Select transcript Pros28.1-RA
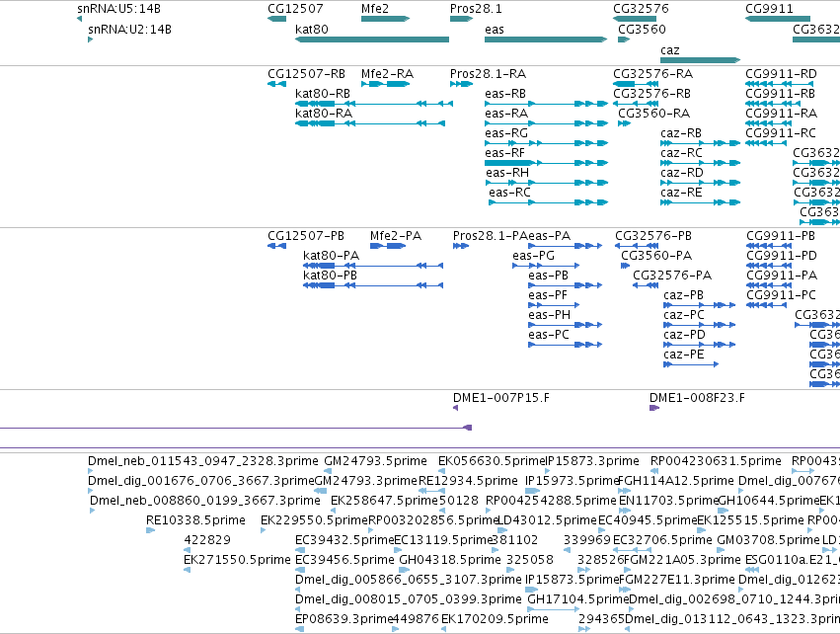Image resolution: width=840 pixels, height=634 pixels. click(488, 74)
